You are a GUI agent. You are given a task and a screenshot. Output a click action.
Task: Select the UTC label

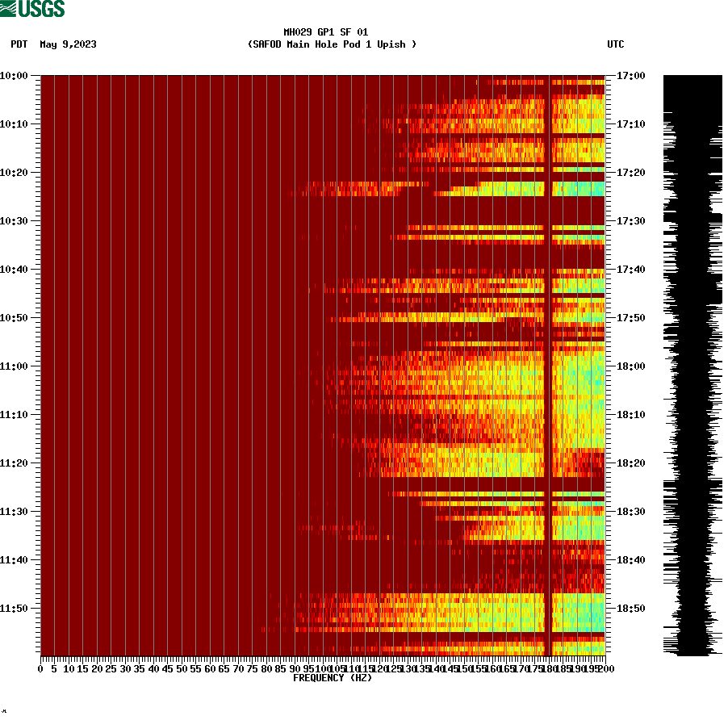[616, 45]
